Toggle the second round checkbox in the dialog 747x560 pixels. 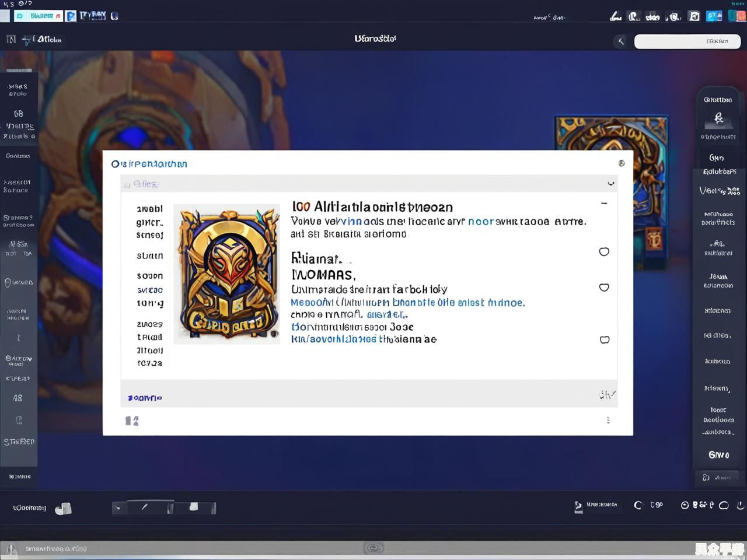604,288
